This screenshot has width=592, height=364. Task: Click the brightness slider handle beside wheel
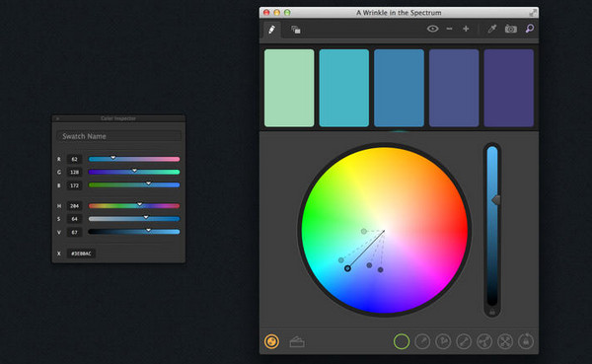495,200
